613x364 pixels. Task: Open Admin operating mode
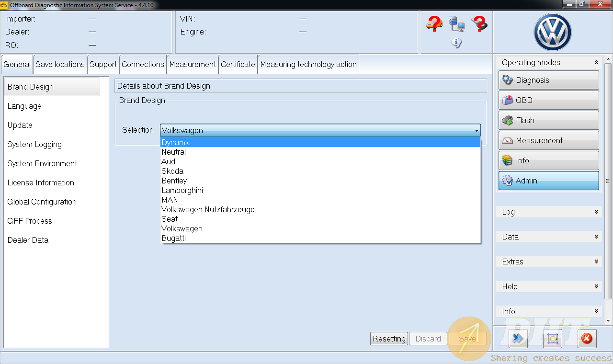(549, 181)
